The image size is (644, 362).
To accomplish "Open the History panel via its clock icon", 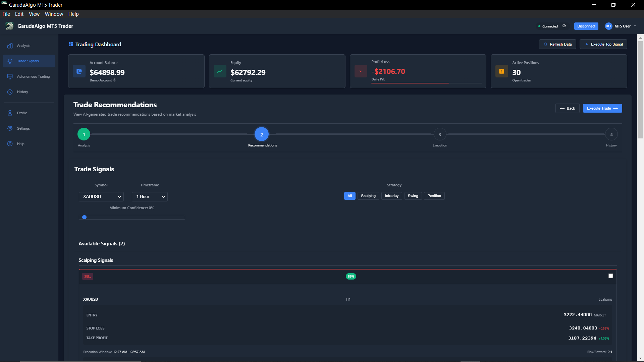I will (10, 92).
